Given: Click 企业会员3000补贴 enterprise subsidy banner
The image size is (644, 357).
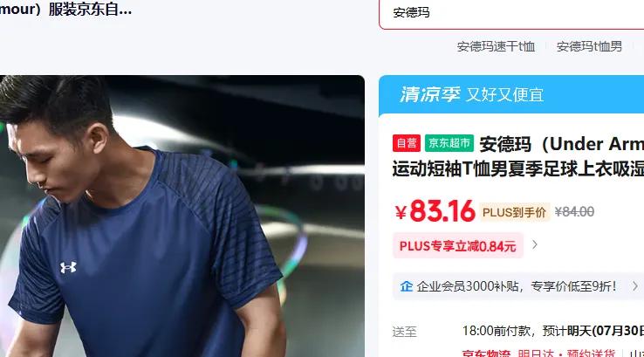Looking at the screenshot, I should point(518,286).
